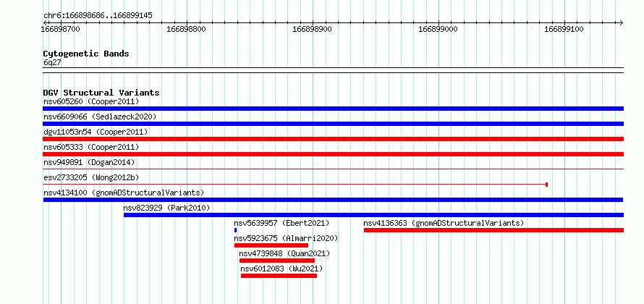Viewport: 644px width, 304px height.
Task: Click the red nsv4136363 variant bar
Action: 493,230
